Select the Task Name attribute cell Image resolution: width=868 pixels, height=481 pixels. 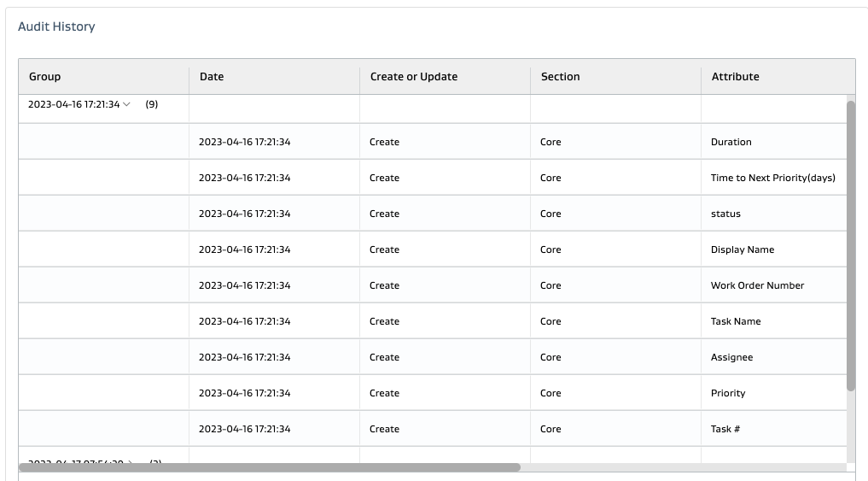point(736,322)
